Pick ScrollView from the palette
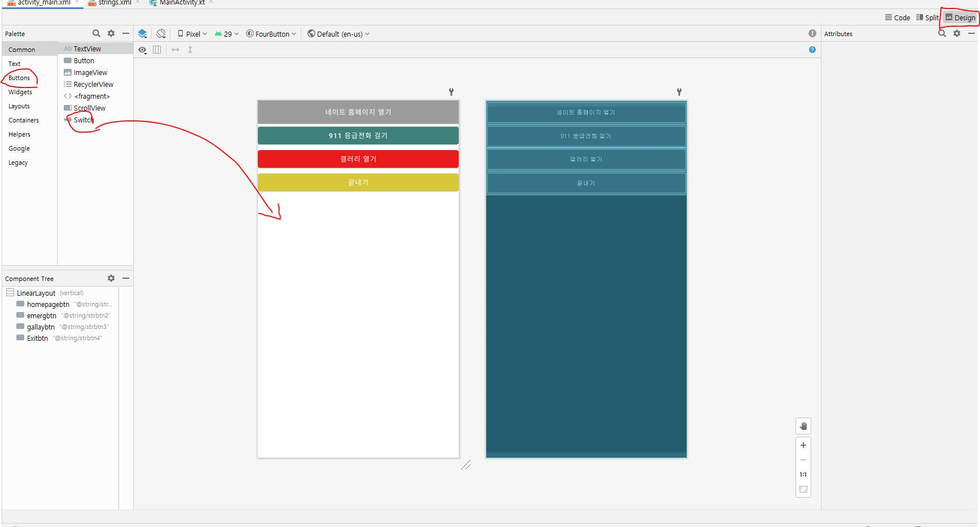This screenshot has width=980, height=527. [95, 108]
